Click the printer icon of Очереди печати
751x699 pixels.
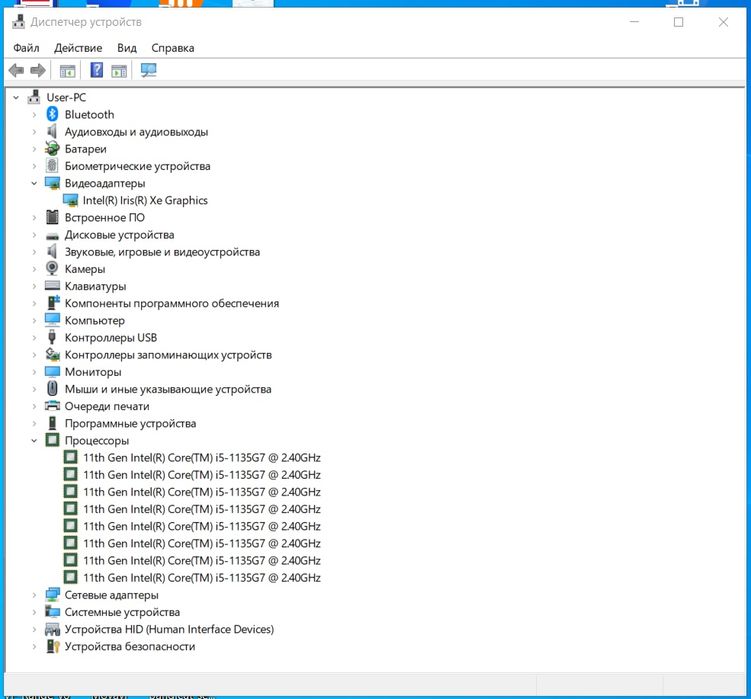pos(52,406)
